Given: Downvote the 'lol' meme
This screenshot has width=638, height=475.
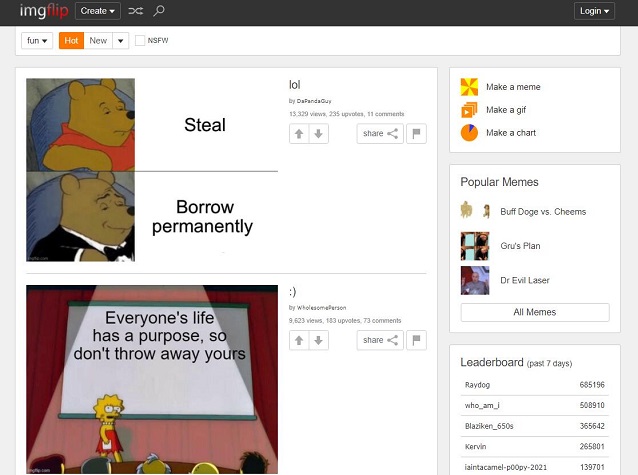Looking at the screenshot, I should 319,134.
